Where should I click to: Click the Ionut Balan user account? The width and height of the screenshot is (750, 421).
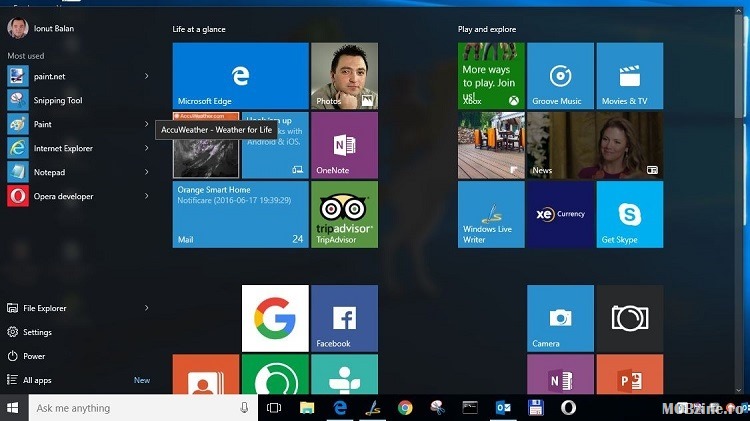[x=41, y=28]
